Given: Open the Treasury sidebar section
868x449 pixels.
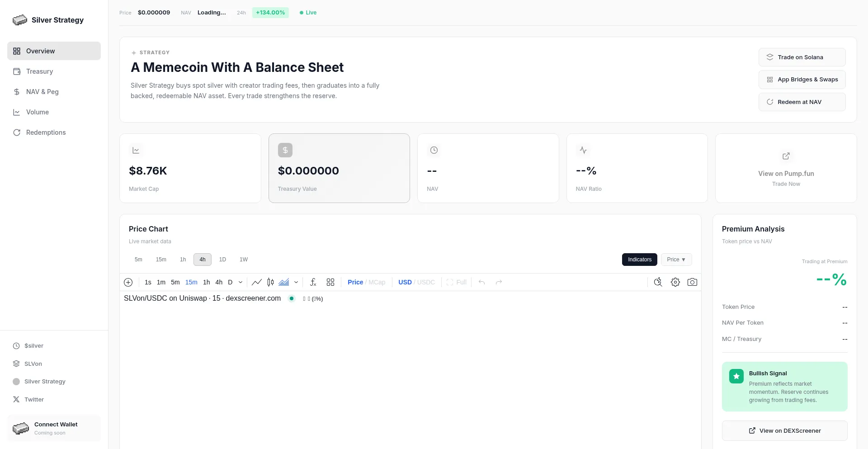Looking at the screenshot, I should tap(39, 71).
